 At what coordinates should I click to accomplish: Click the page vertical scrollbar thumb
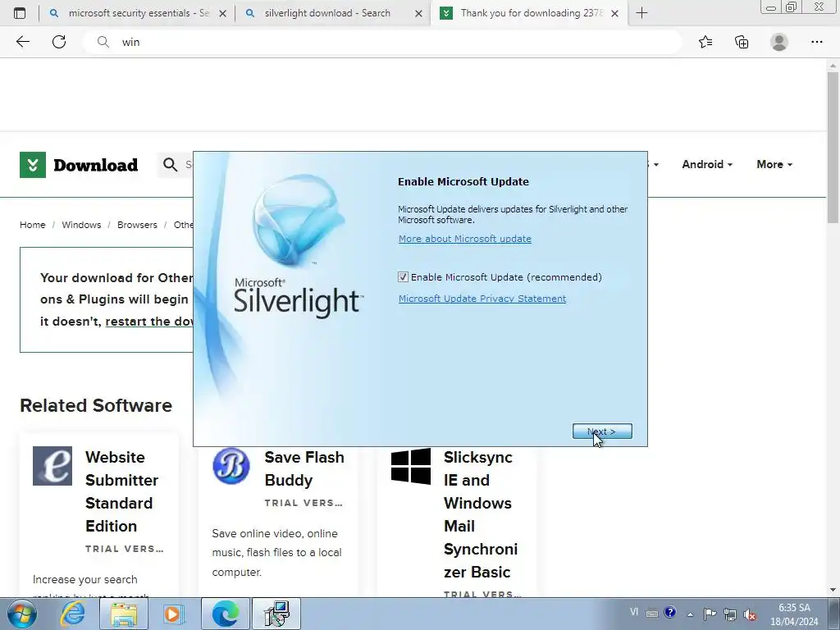pyautogui.click(x=833, y=147)
